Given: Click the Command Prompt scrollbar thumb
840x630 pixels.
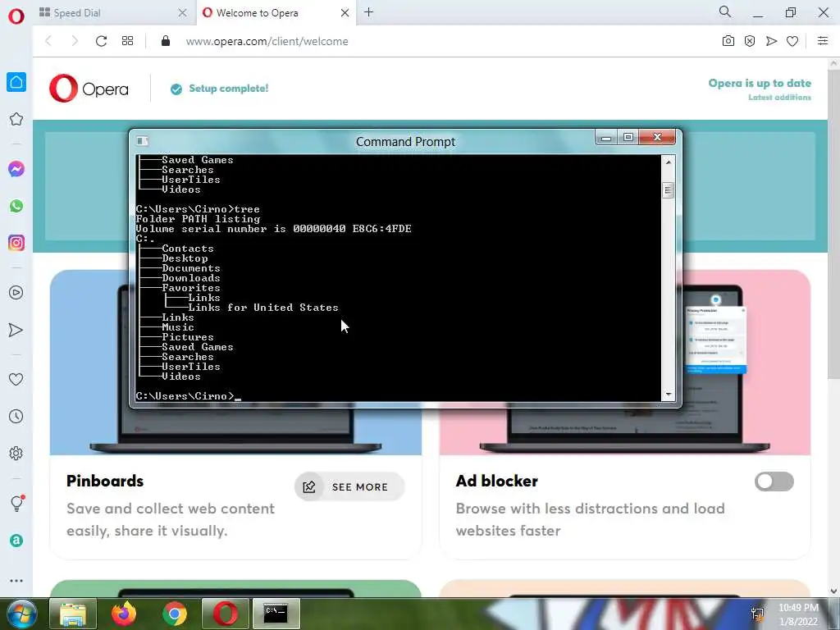Looking at the screenshot, I should click(x=668, y=190).
